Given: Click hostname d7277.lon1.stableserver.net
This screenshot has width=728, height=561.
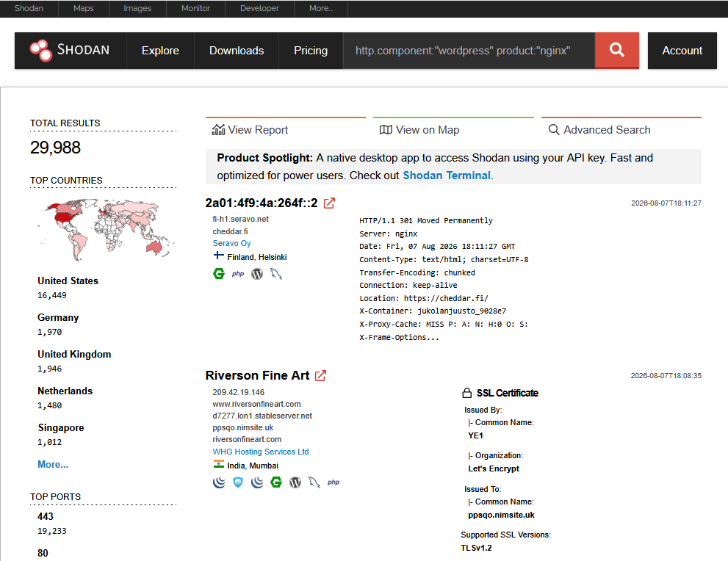Looking at the screenshot, I should [262, 416].
